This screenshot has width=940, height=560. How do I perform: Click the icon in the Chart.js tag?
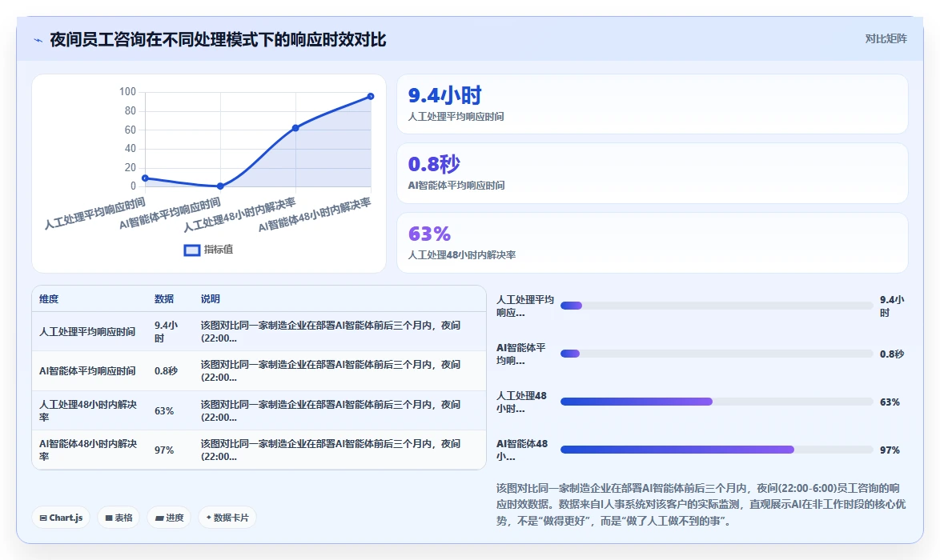[43, 518]
